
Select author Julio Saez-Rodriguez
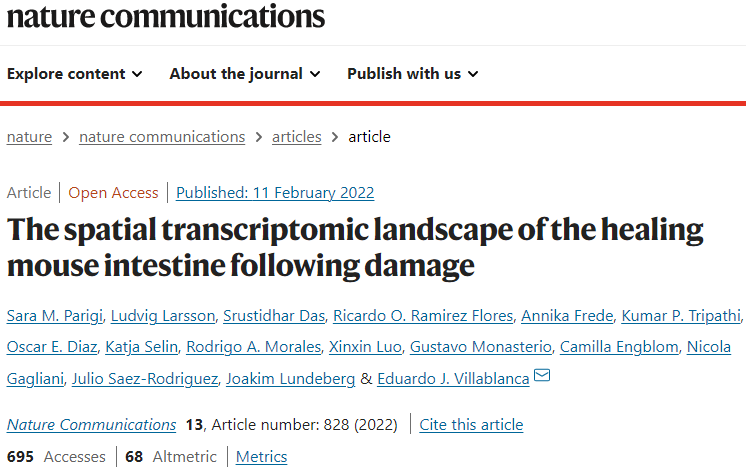point(145,379)
